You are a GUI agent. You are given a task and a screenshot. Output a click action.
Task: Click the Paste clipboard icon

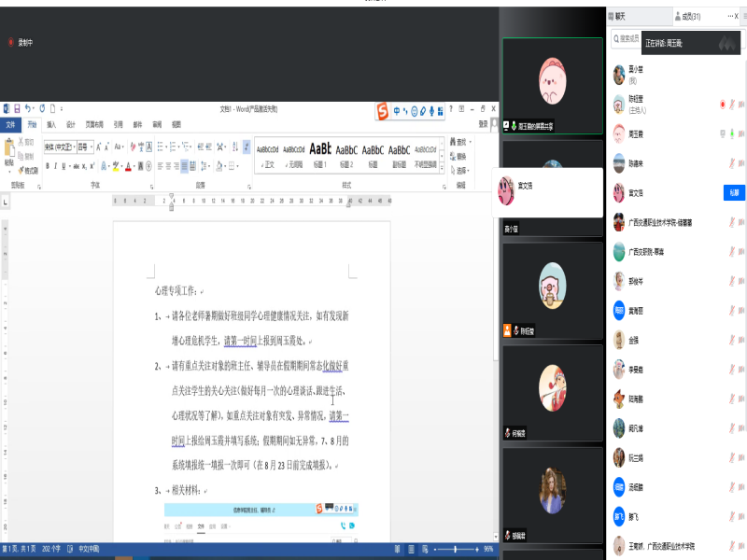click(x=9, y=151)
